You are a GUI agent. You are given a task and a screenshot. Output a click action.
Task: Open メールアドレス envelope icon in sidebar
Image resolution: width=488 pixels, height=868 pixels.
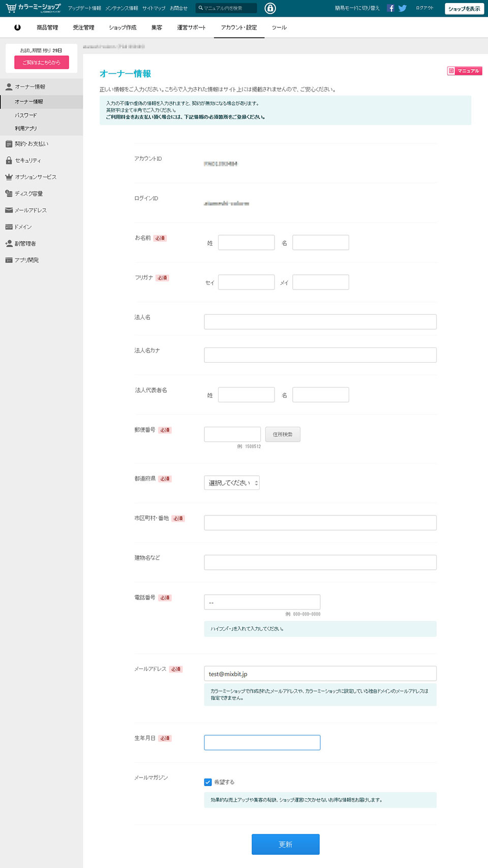9,210
